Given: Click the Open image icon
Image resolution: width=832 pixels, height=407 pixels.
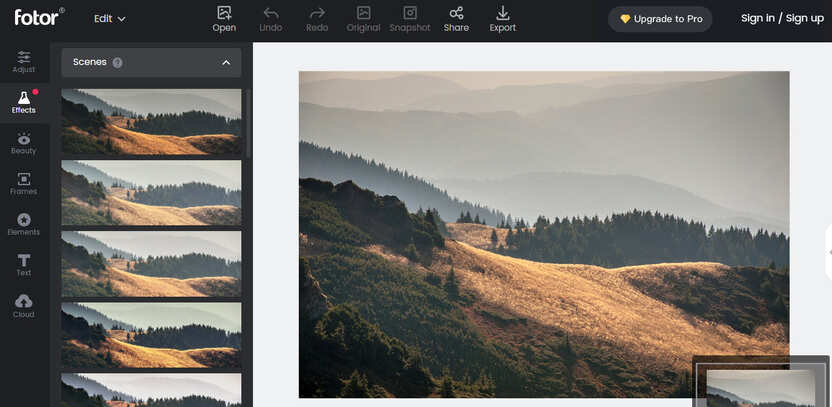Looking at the screenshot, I should point(224,13).
